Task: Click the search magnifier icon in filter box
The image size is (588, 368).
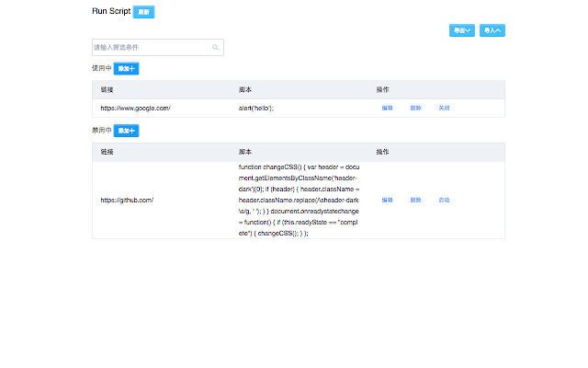Action: [215, 47]
